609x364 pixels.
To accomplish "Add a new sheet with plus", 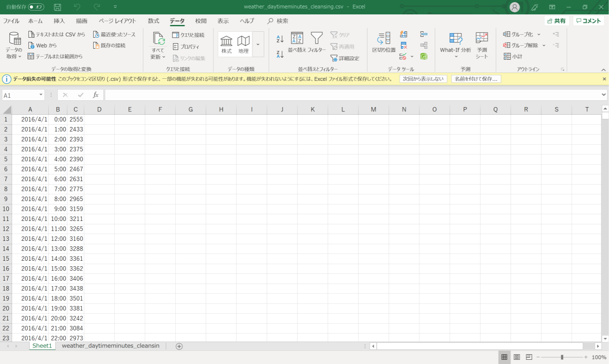I will 179,346.
